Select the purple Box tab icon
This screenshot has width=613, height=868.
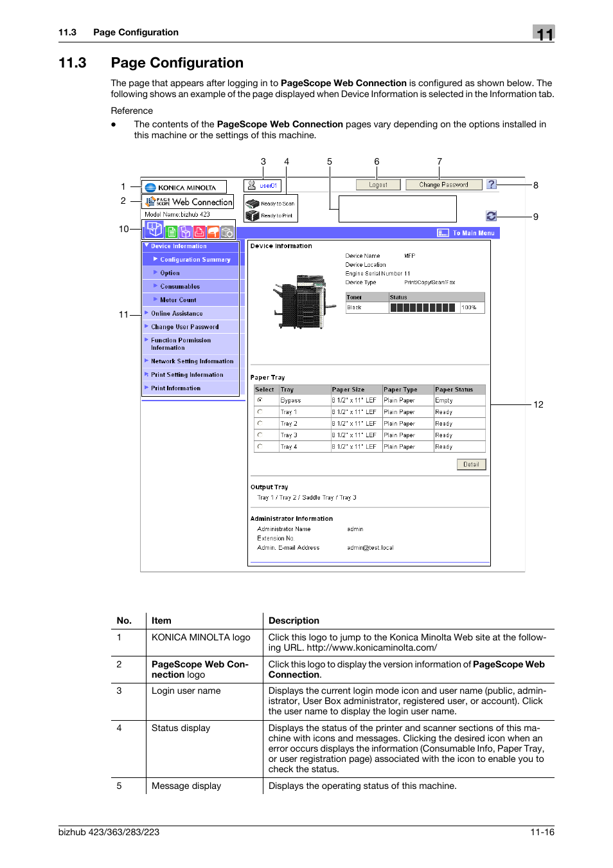(x=186, y=232)
